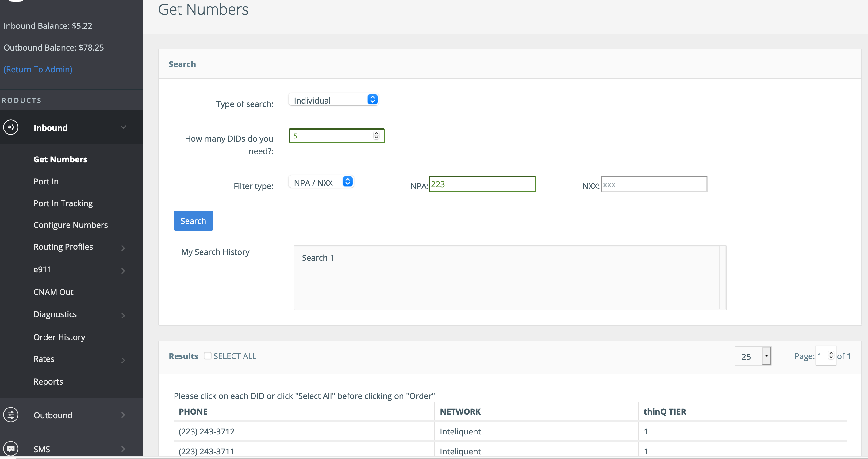Open the Rates menu item

pyautogui.click(x=44, y=359)
